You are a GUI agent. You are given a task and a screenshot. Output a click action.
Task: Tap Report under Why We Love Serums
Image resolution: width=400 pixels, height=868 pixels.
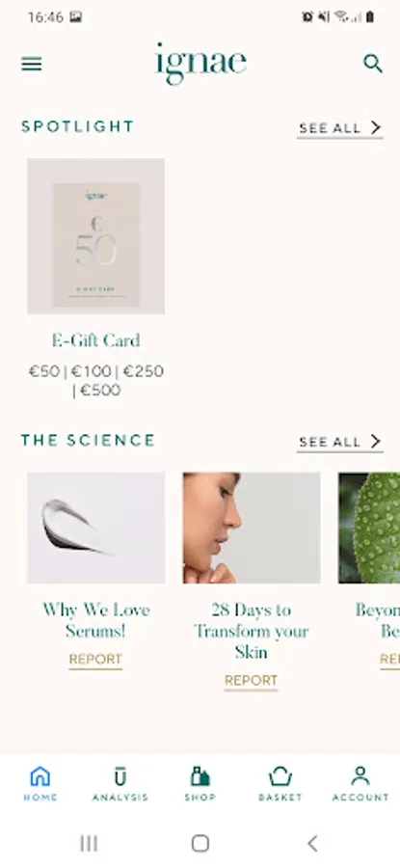tap(95, 660)
